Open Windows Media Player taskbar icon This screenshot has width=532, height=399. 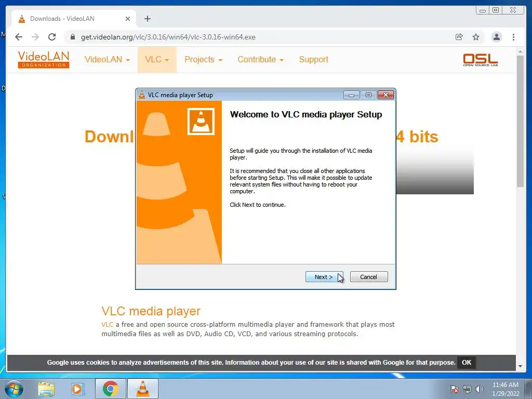click(x=77, y=389)
